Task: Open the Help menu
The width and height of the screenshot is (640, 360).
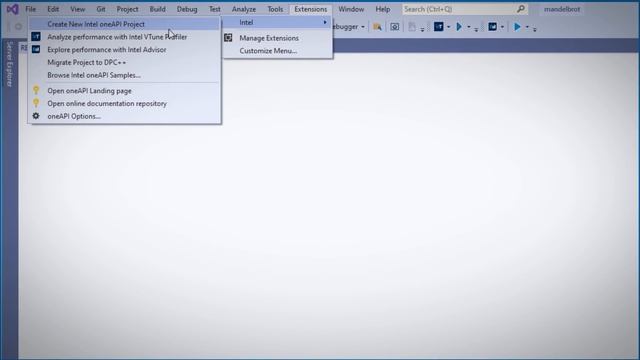Action: pyautogui.click(x=383, y=9)
